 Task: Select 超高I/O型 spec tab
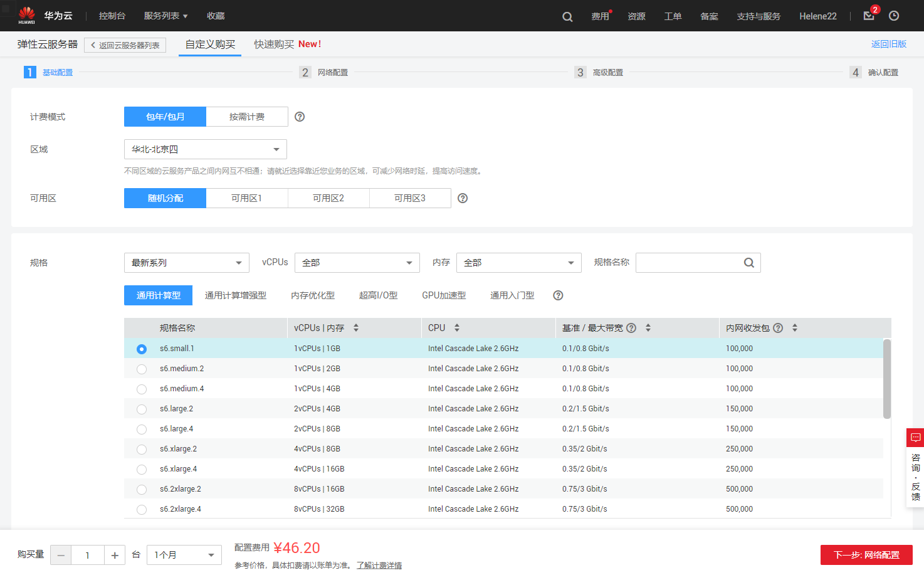click(378, 295)
